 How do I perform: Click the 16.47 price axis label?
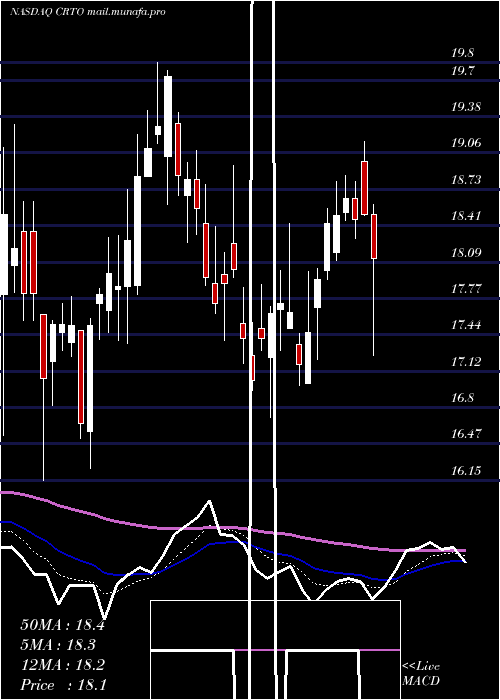466,434
